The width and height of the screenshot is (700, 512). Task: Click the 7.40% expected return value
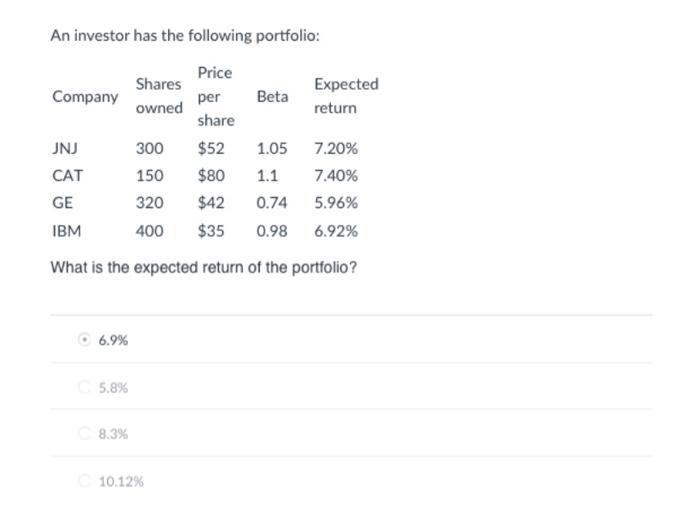pos(335,176)
